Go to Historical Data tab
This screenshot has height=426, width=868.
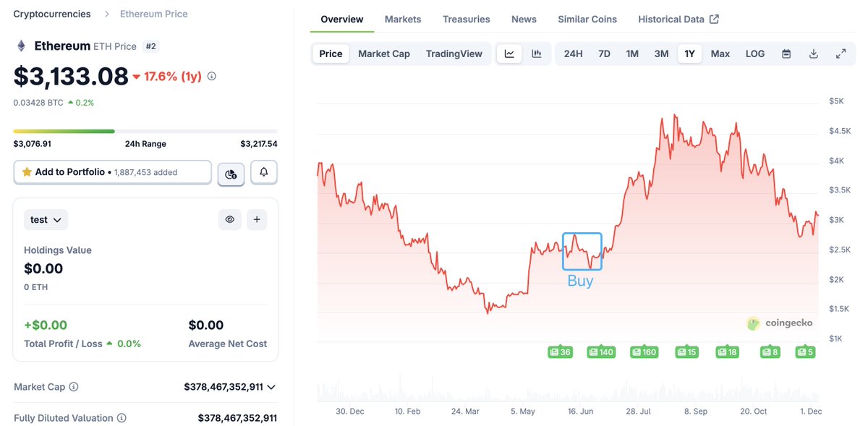(x=678, y=20)
